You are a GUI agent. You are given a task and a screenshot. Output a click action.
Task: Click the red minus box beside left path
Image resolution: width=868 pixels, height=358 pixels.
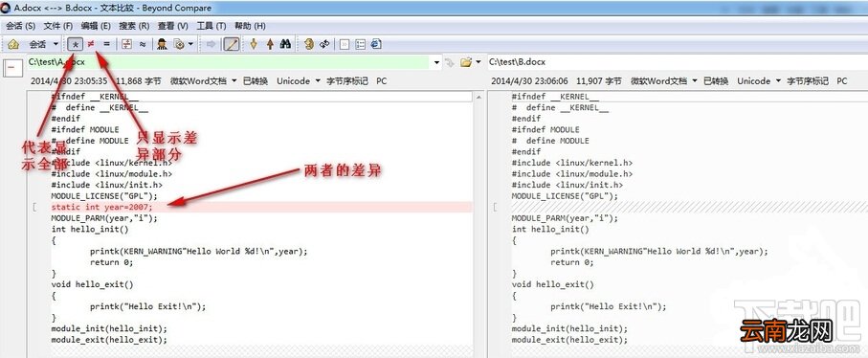[x=11, y=68]
